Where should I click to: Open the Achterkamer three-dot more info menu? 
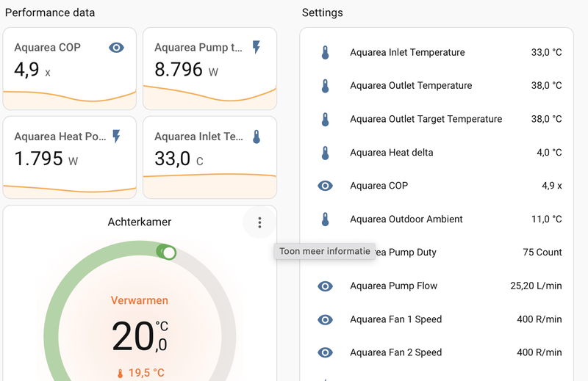pyautogui.click(x=259, y=222)
